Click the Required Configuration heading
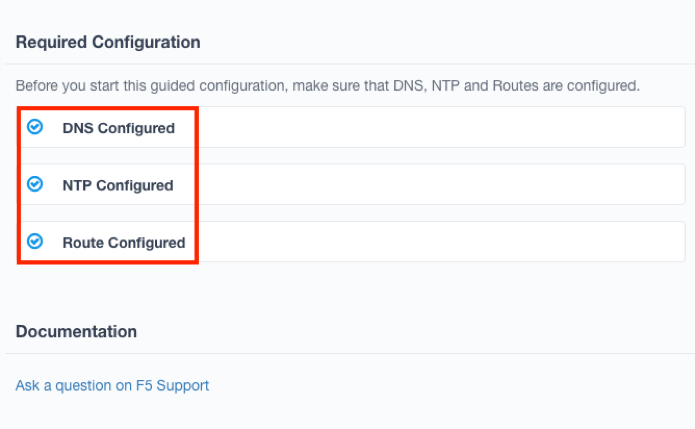This screenshot has width=695, height=429. tap(108, 42)
